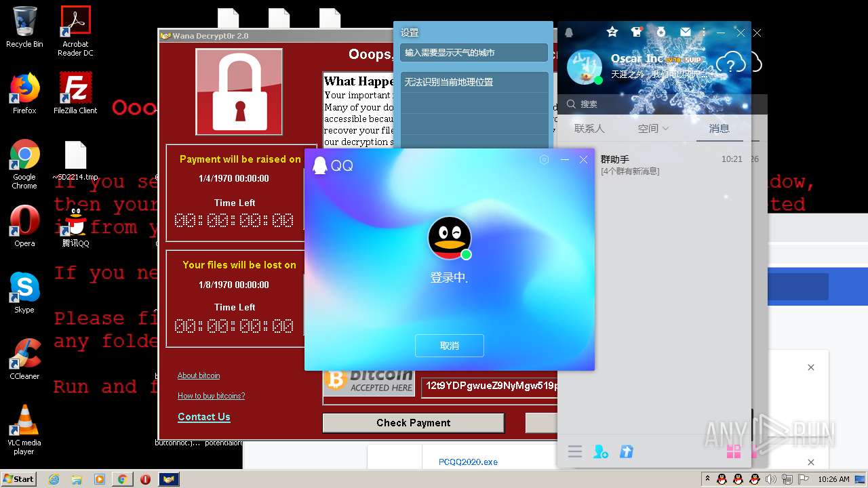This screenshot has width=868, height=488.
Task: Open QQ main menu hamburger icon
Action: (575, 451)
